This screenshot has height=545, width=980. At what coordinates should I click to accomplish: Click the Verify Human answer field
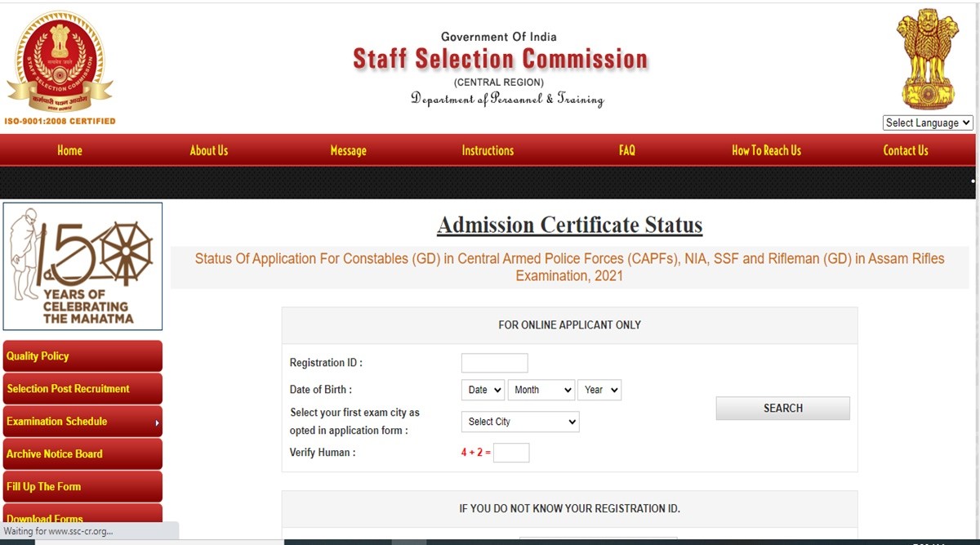tap(511, 453)
